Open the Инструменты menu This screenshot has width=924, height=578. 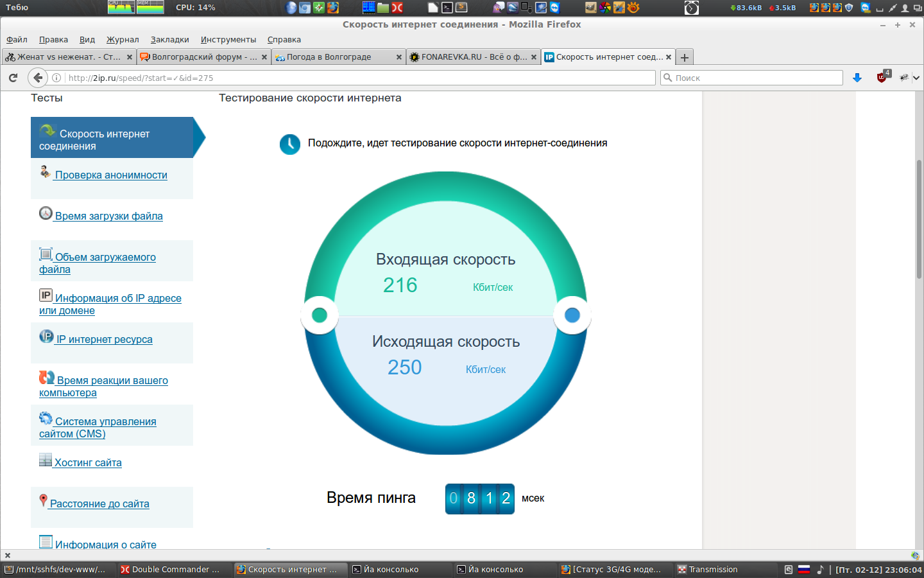228,40
